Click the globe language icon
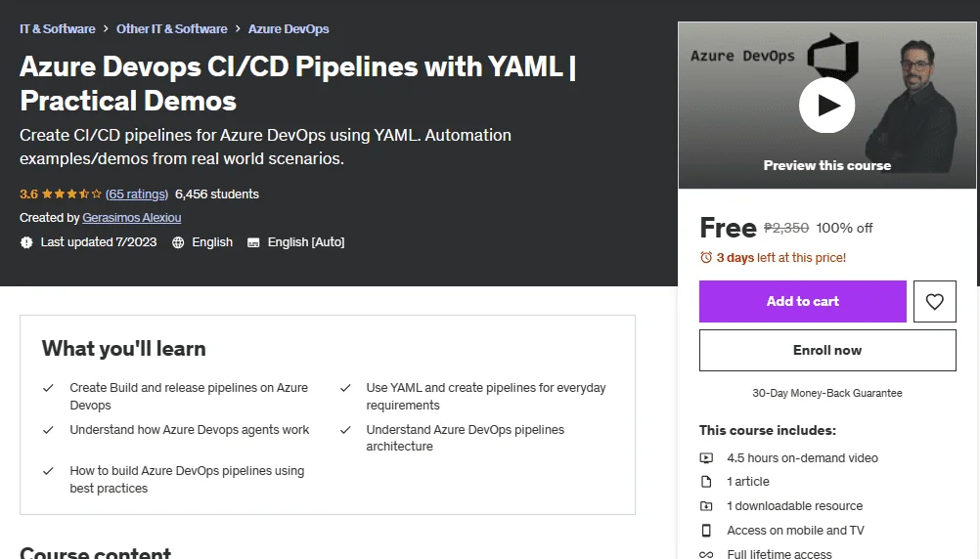 (178, 242)
